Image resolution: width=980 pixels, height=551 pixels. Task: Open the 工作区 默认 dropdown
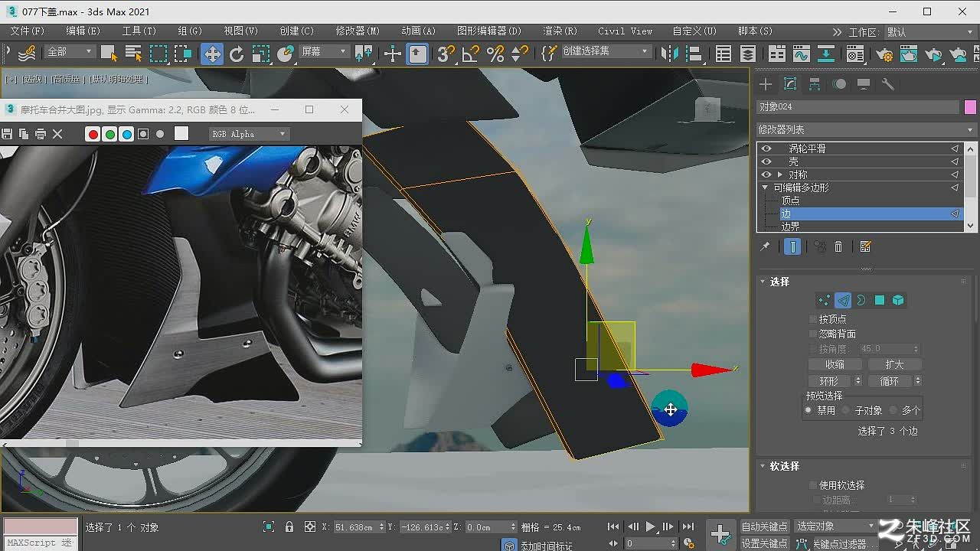coord(929,32)
